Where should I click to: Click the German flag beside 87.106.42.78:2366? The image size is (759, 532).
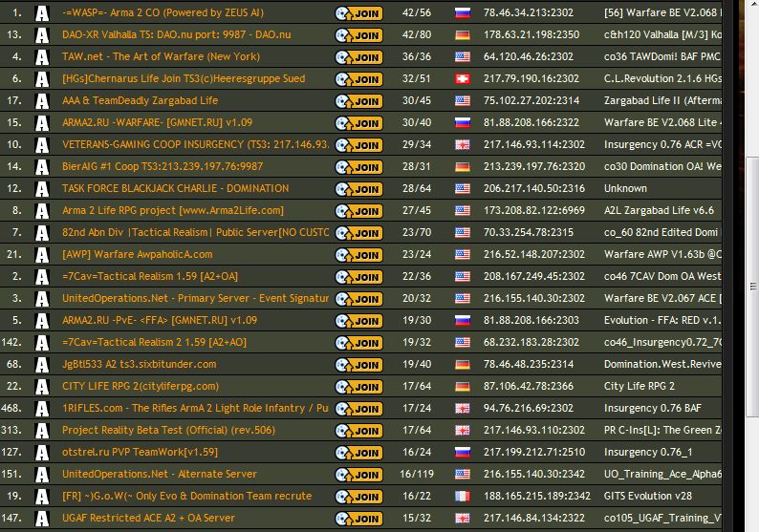463,387
